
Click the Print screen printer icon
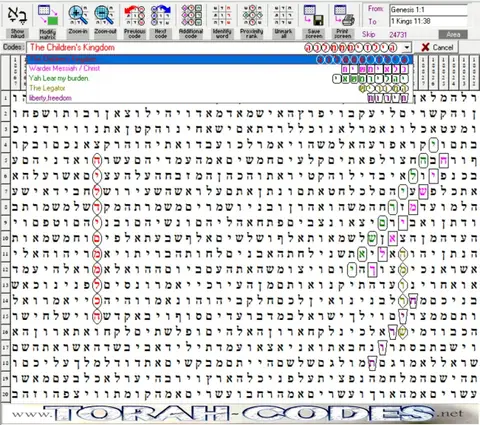[x=343, y=15]
